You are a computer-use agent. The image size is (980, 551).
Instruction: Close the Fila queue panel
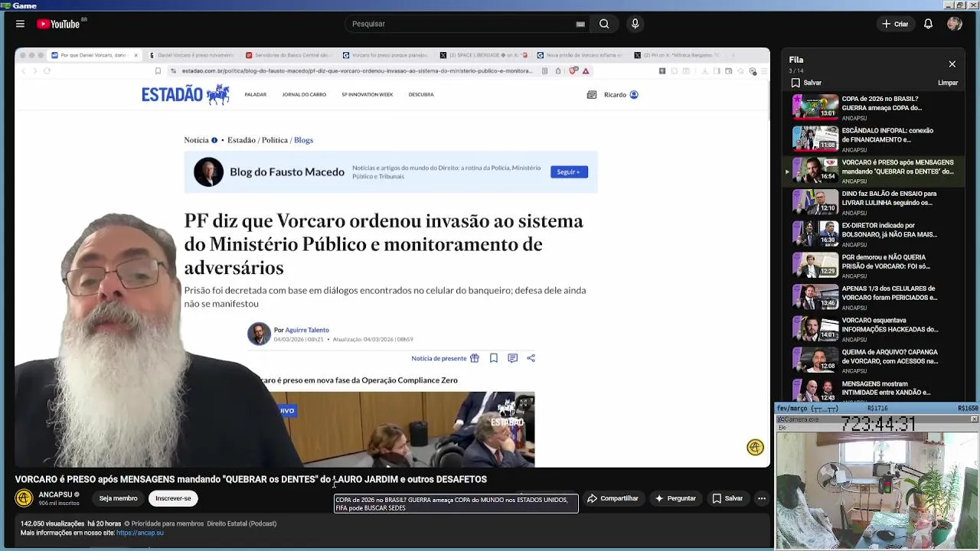pos(952,64)
